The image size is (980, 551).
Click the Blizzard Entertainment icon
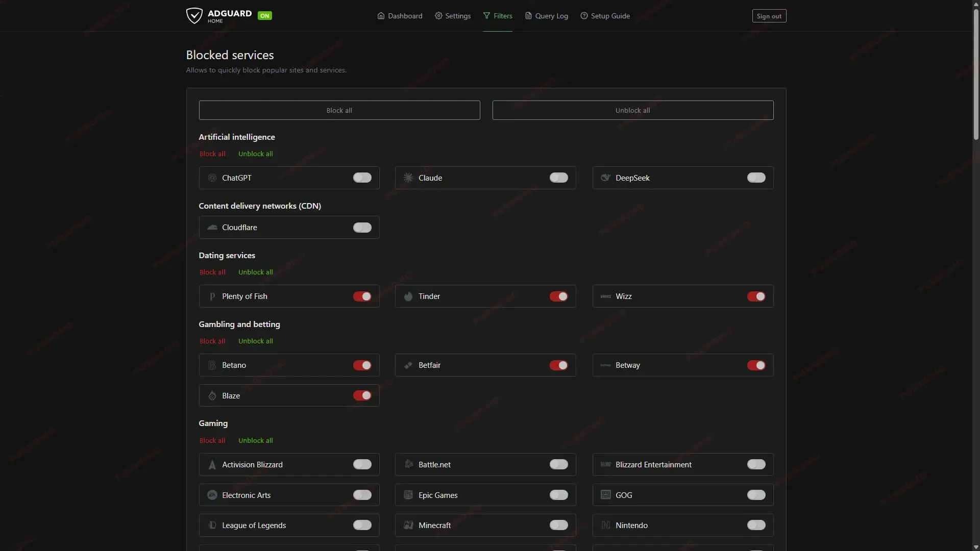pyautogui.click(x=605, y=464)
